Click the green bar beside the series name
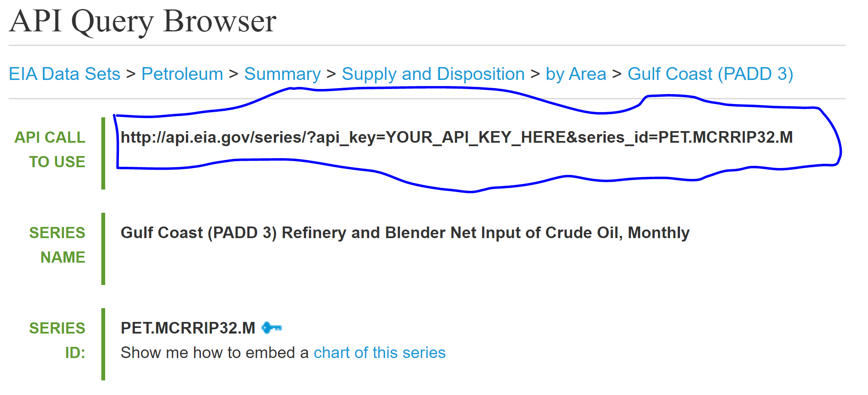Screen dimensions: 868x395 point(103,248)
